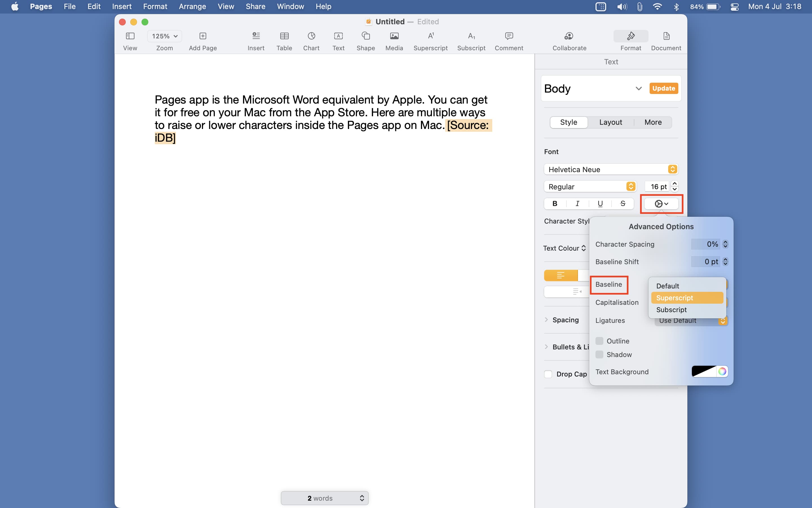Open the Zoom 125% dropdown
Image resolution: width=812 pixels, height=508 pixels.
click(164, 36)
